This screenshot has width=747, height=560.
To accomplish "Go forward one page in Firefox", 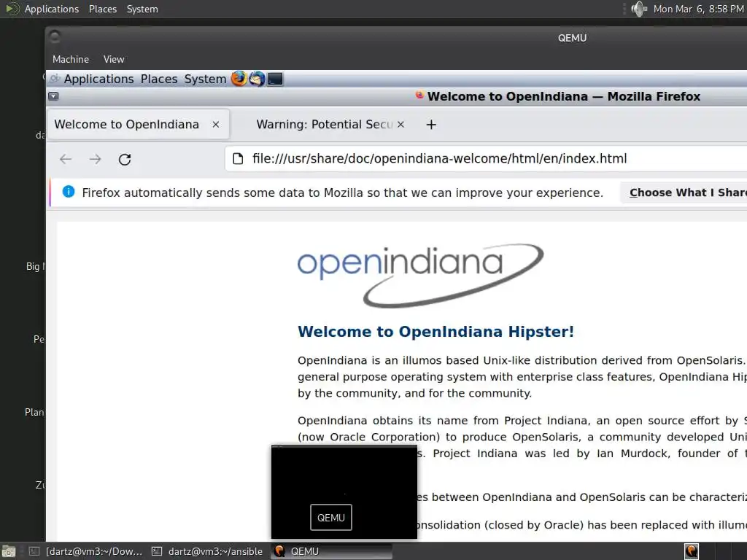I will pos(96,159).
